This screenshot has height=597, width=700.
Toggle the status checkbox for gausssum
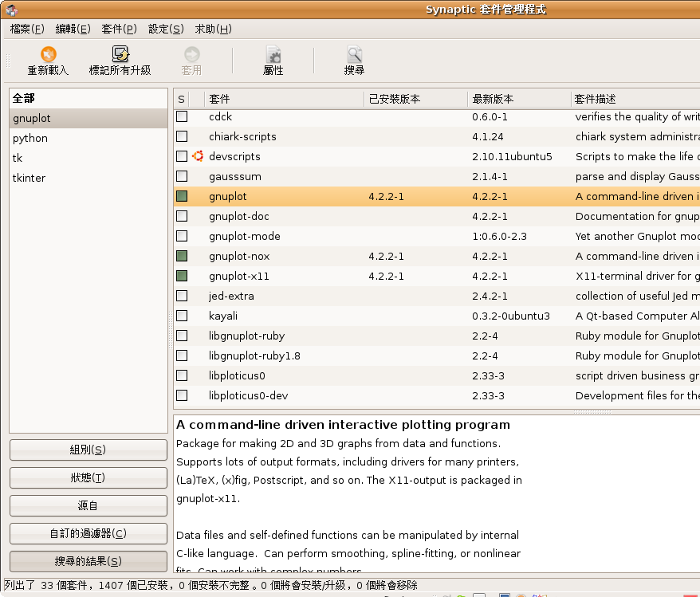[x=182, y=176]
